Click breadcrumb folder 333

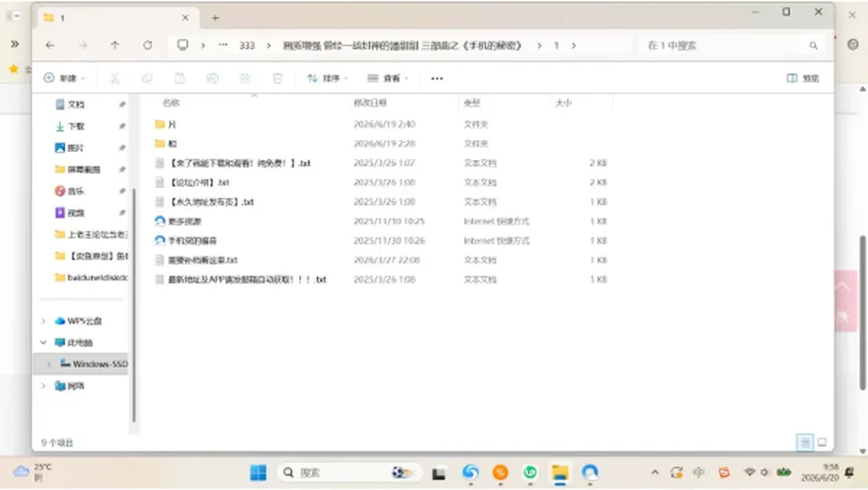click(x=247, y=45)
